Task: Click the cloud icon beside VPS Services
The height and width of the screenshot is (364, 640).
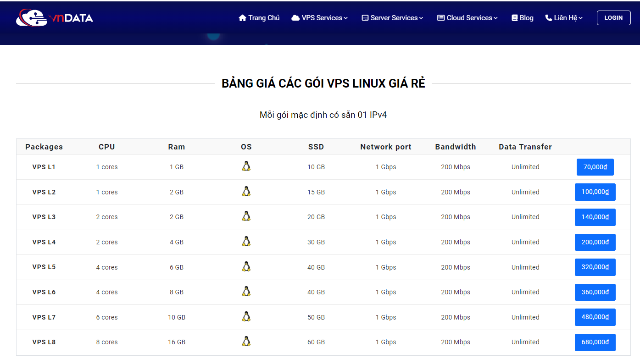Action: point(295,18)
